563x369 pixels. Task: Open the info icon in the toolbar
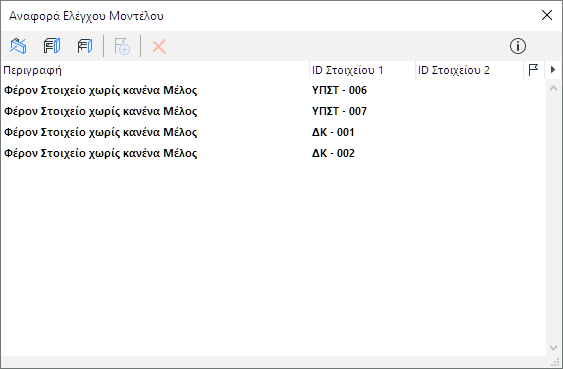(x=517, y=46)
